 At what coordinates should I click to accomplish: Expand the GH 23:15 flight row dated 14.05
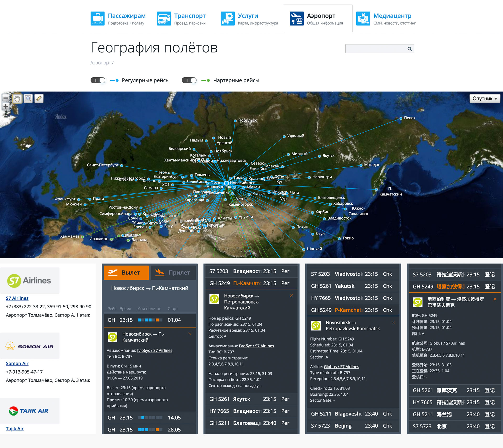click(149, 418)
